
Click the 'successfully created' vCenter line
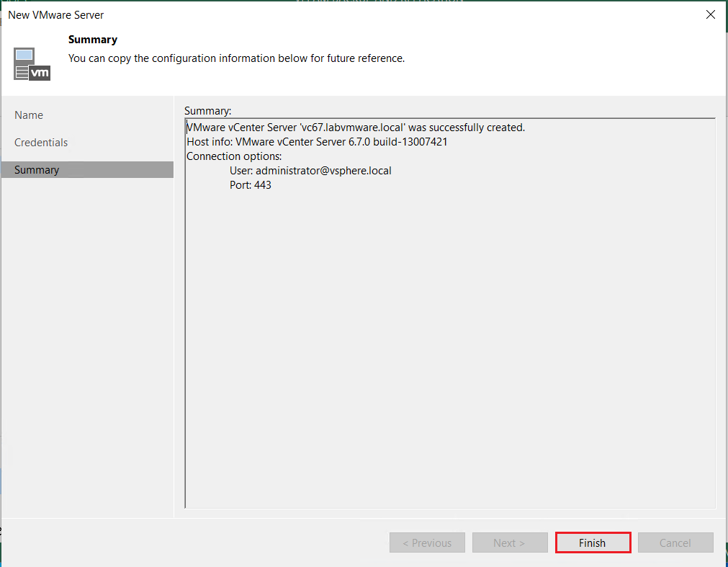356,128
